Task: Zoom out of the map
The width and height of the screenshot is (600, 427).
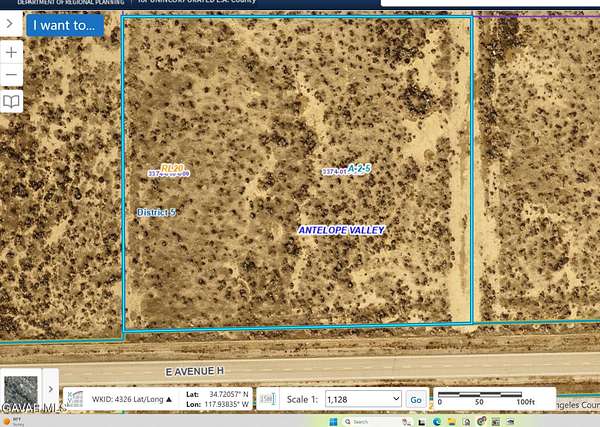Action: coord(11,76)
